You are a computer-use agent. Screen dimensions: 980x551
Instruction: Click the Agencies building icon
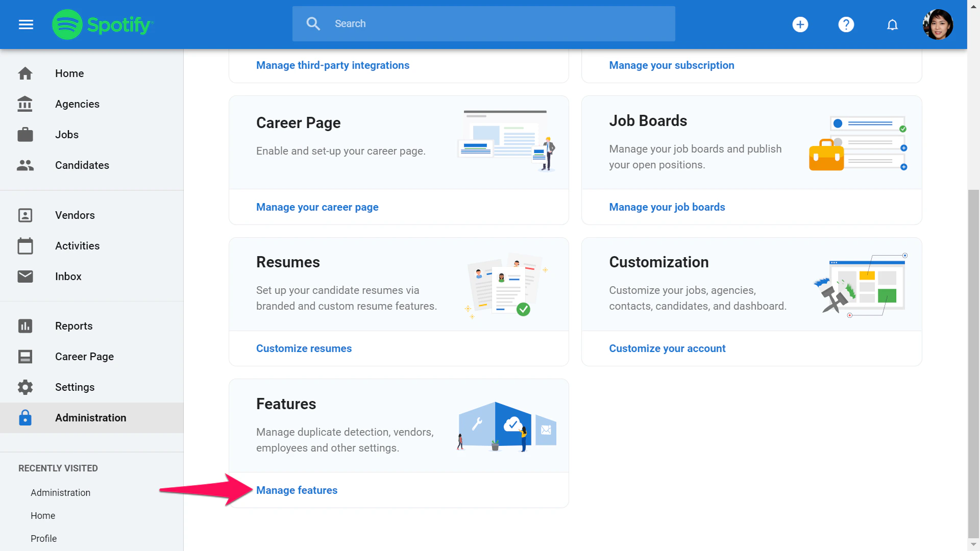click(x=25, y=104)
